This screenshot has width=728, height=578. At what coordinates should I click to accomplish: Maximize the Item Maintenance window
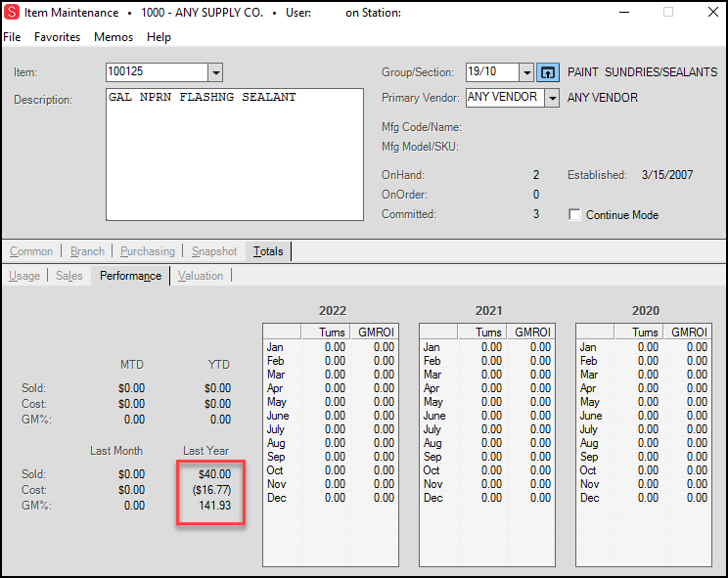coord(668,12)
